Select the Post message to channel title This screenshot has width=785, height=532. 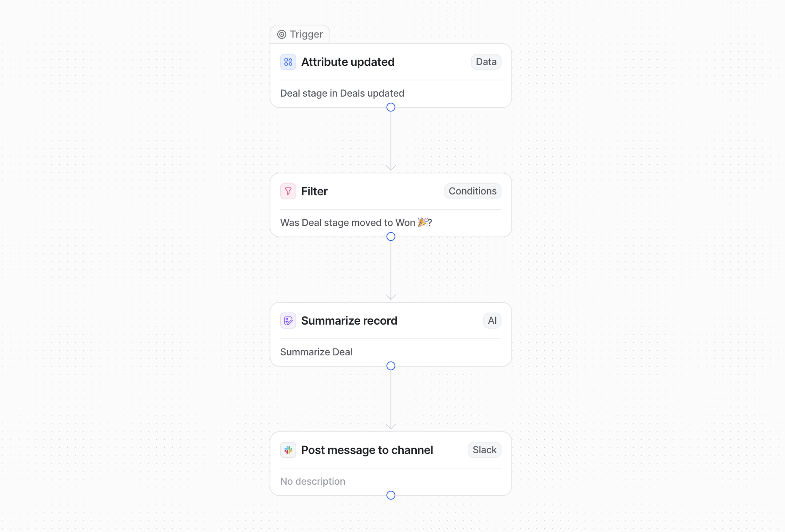pos(367,450)
